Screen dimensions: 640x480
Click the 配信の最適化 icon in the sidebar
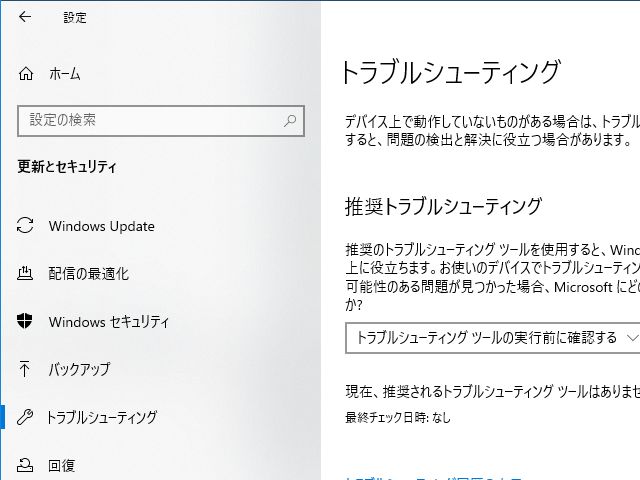click(27, 273)
